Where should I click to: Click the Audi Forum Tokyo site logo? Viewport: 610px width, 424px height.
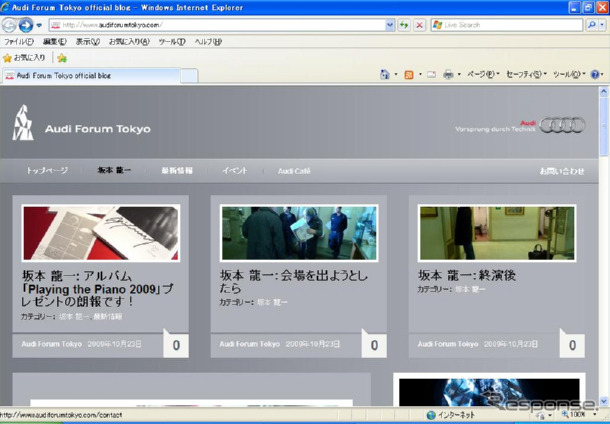81,123
